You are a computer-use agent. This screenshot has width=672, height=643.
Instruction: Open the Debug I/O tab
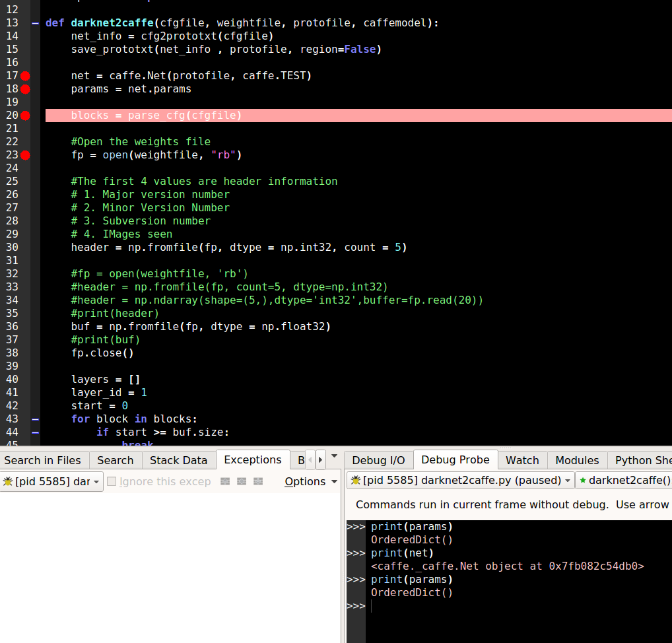378,460
